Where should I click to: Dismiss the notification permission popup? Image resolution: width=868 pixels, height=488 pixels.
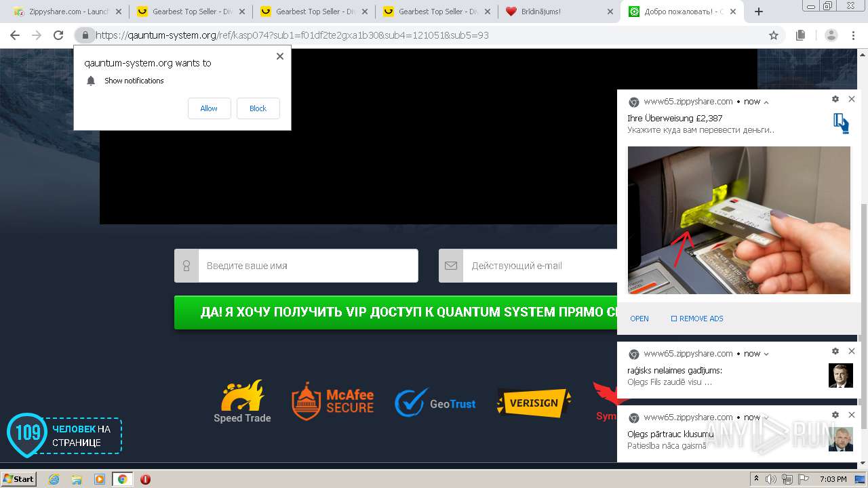(280, 56)
